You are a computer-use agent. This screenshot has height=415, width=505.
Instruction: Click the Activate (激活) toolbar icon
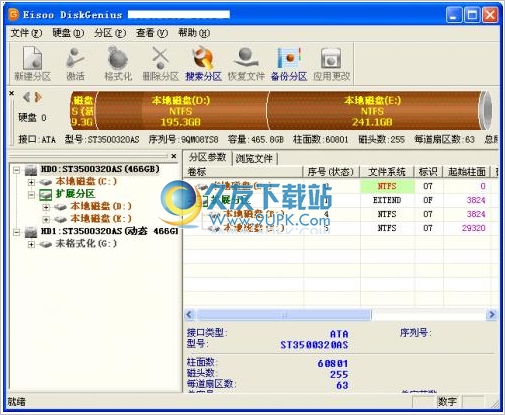point(75,64)
